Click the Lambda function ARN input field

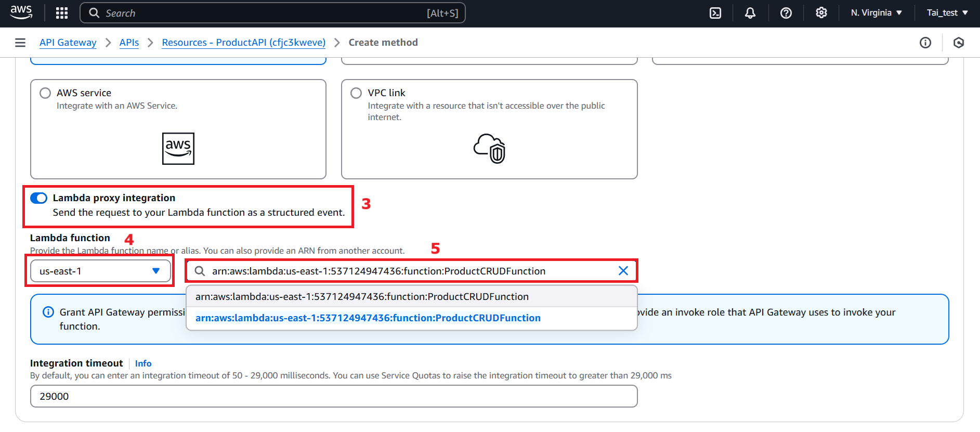click(x=412, y=271)
